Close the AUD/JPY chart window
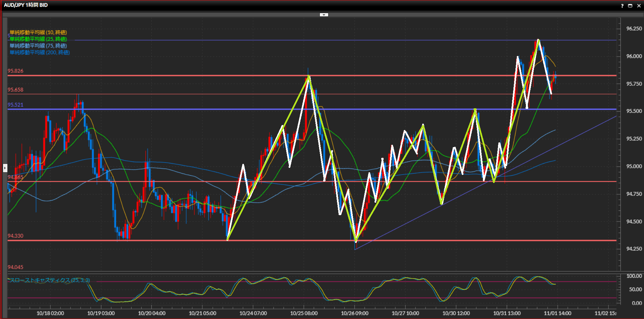Image resolution: width=644 pixels, height=319 pixels. coord(639,6)
